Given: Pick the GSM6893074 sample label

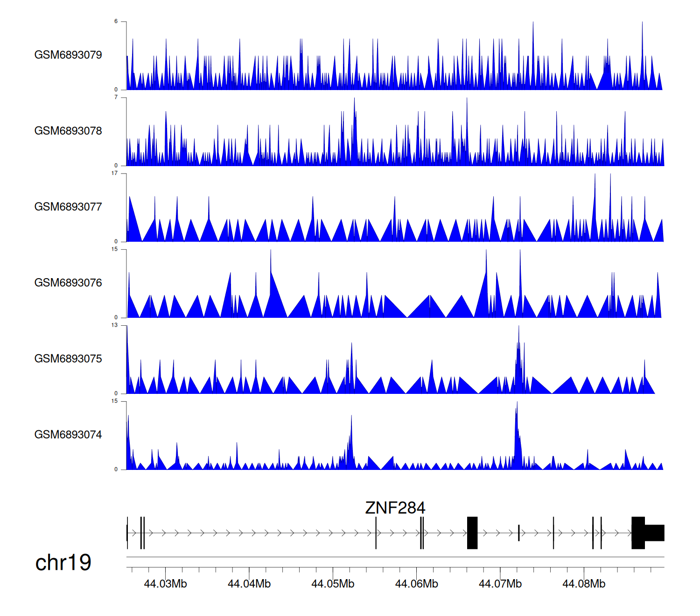Looking at the screenshot, I should tap(68, 435).
